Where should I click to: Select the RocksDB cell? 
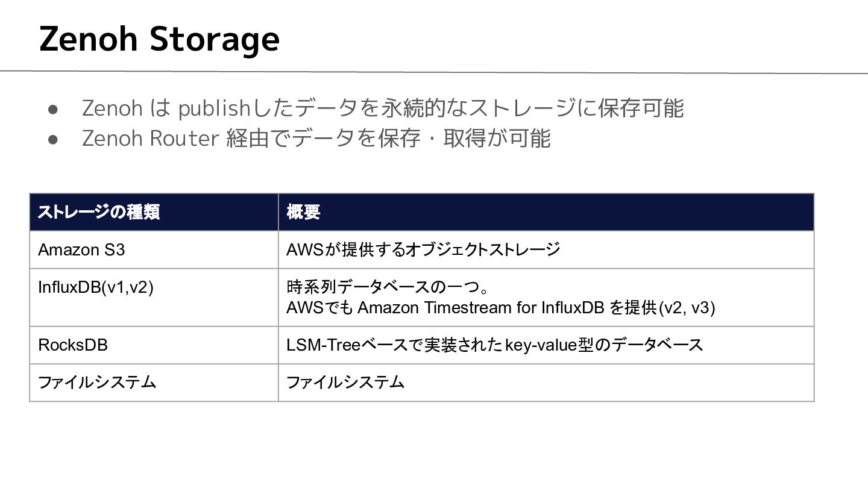pos(154,345)
